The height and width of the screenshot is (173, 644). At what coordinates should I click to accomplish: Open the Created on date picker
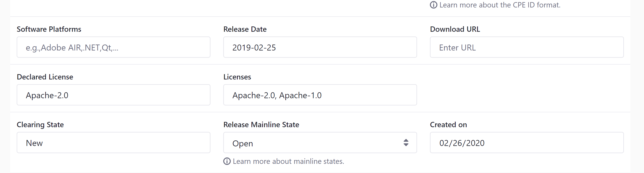click(x=527, y=143)
